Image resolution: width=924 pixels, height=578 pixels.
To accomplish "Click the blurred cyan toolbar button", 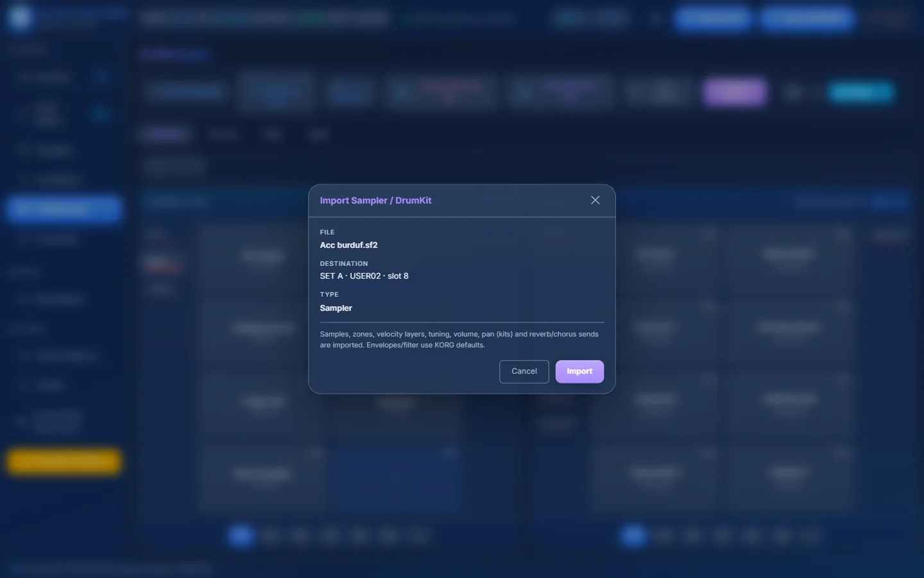I will pyautogui.click(x=860, y=92).
